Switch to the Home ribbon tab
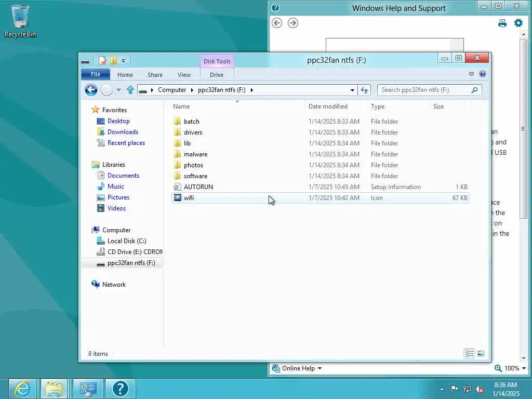Viewport: 532px width, 399px height. click(x=125, y=75)
